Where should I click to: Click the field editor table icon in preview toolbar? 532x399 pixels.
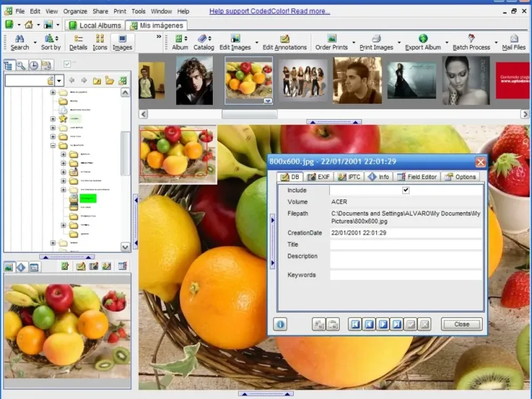tap(122, 267)
